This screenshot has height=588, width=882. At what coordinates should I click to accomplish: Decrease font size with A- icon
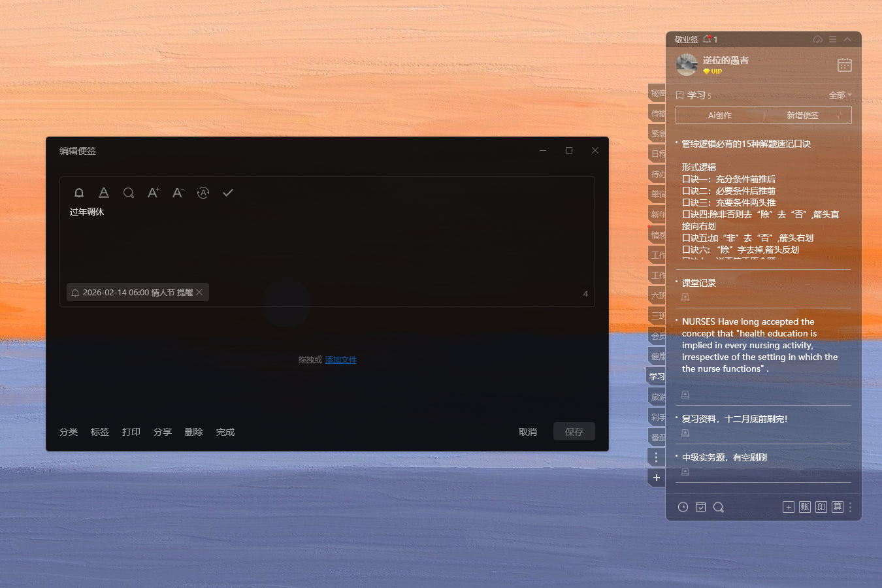[x=178, y=193]
